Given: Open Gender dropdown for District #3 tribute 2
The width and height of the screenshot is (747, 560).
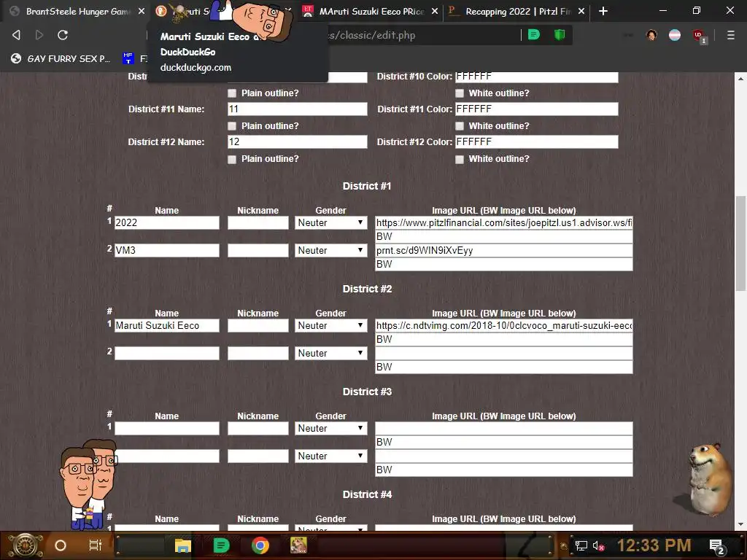Looking at the screenshot, I should tap(330, 456).
